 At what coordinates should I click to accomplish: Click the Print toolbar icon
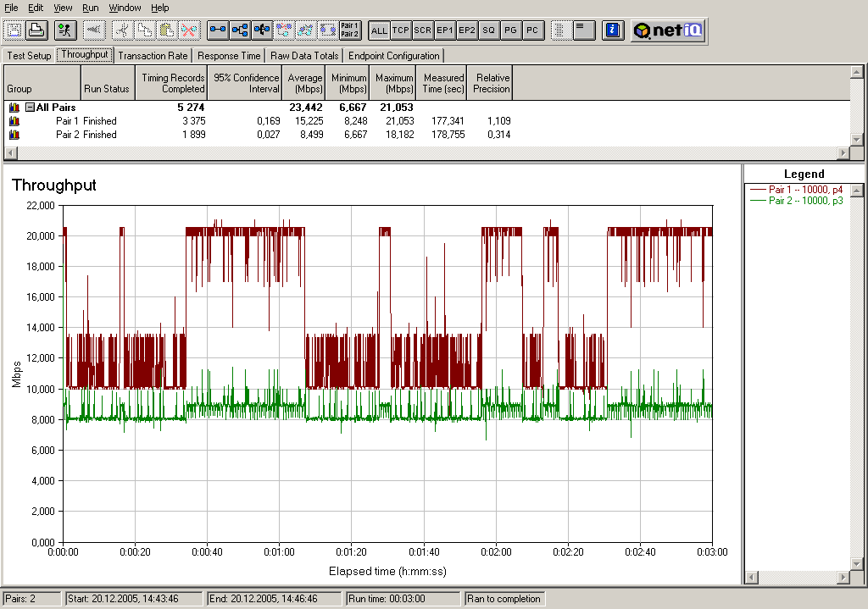point(36,30)
